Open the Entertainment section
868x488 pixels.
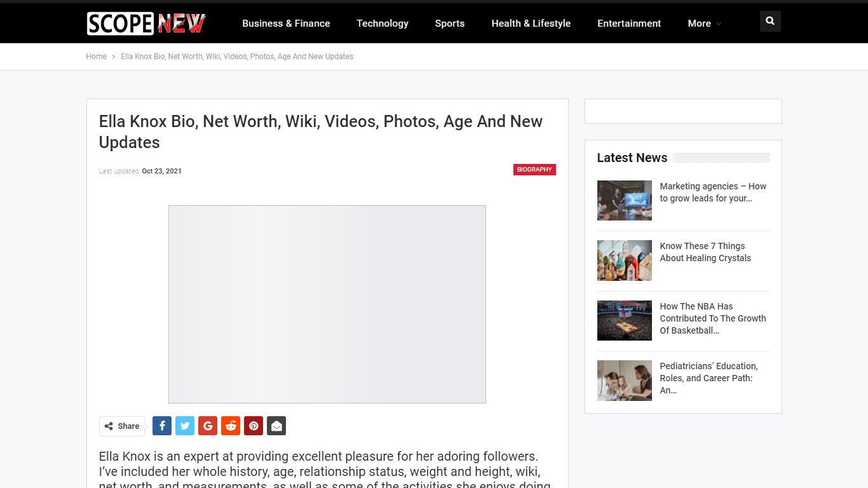629,24
